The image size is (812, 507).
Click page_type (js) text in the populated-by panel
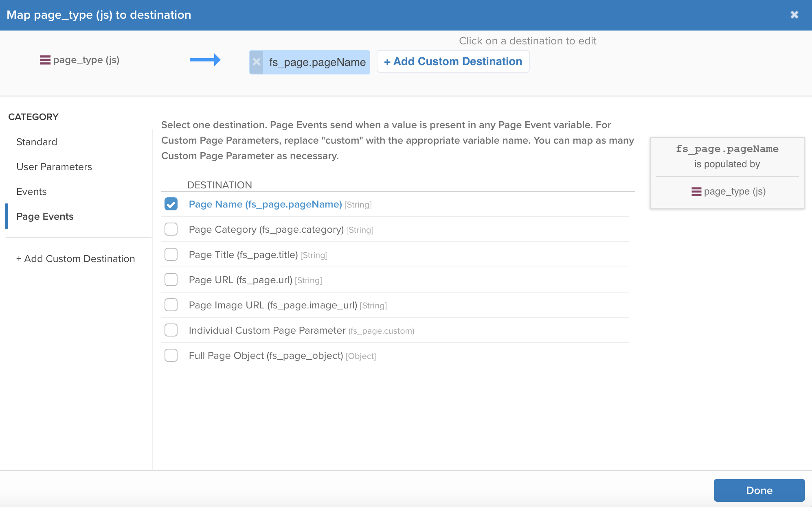pos(735,192)
